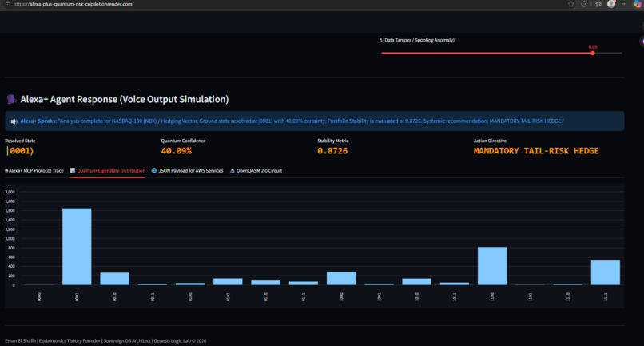
Task: Click the 1000 bar in chart
Action: pos(341,278)
